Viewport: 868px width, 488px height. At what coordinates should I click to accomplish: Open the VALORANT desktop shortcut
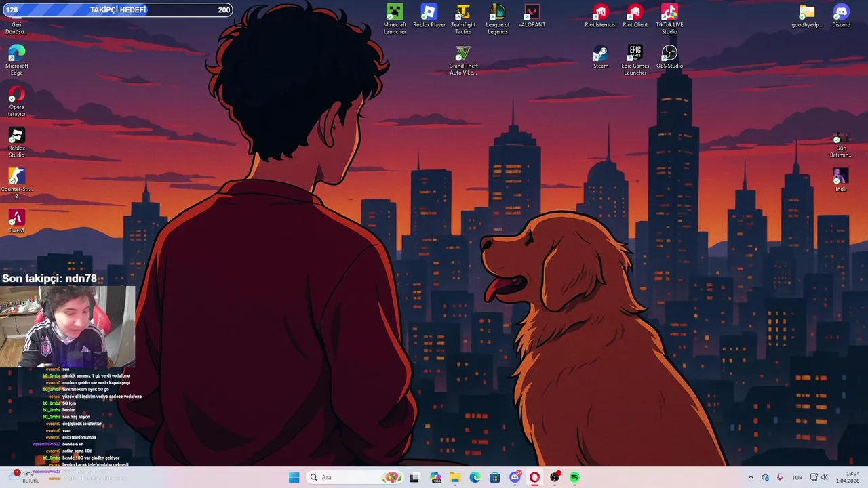532,16
